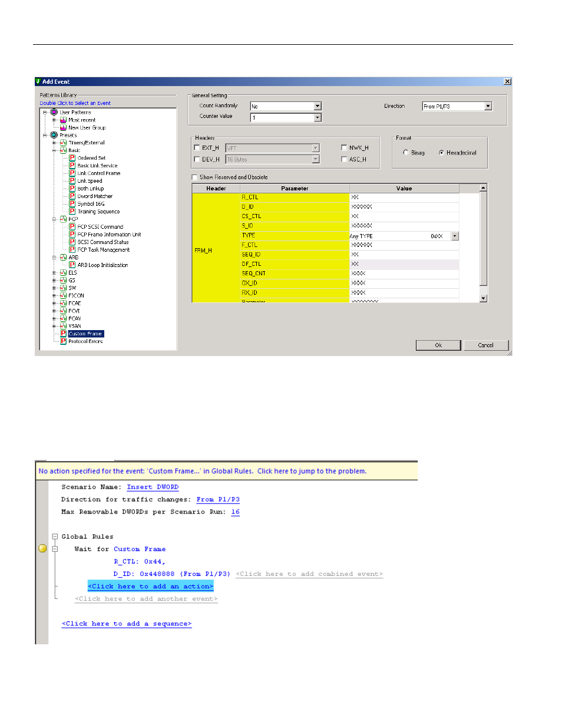562x728 pixels.
Task: Click the Ordered Set pattern icon
Action: pos(72,158)
